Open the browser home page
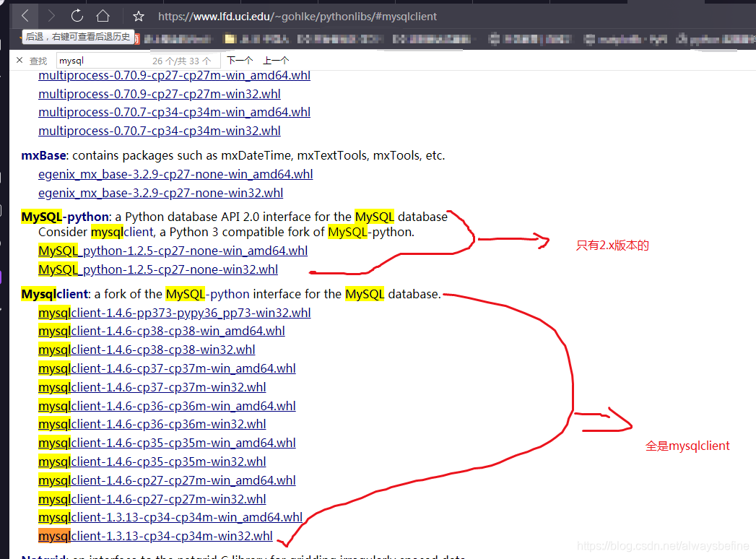 [103, 15]
